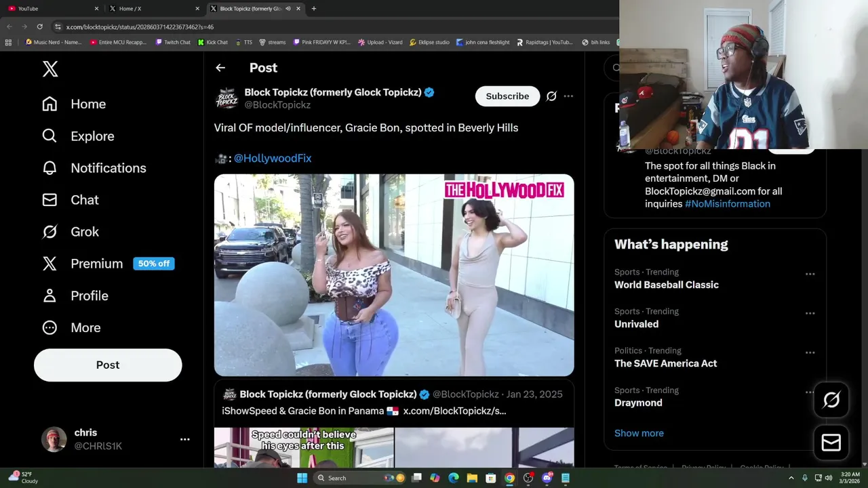Open the post's three-dot options menu

click(x=568, y=96)
